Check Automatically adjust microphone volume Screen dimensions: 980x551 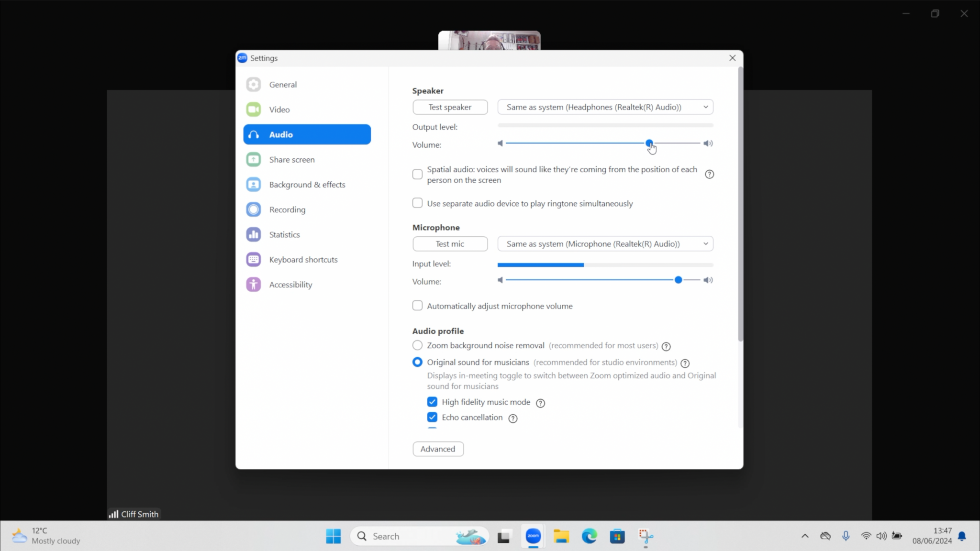[x=417, y=306]
